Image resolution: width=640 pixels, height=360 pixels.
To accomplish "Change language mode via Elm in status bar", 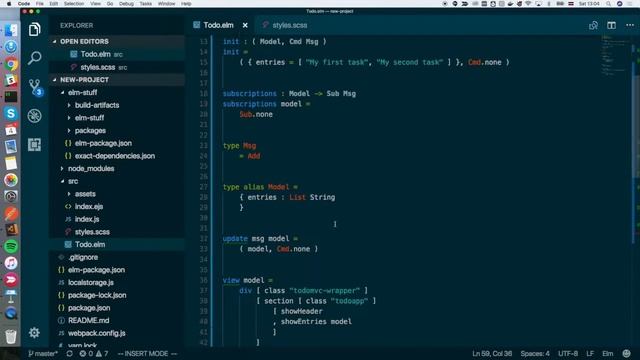I will point(608,353).
